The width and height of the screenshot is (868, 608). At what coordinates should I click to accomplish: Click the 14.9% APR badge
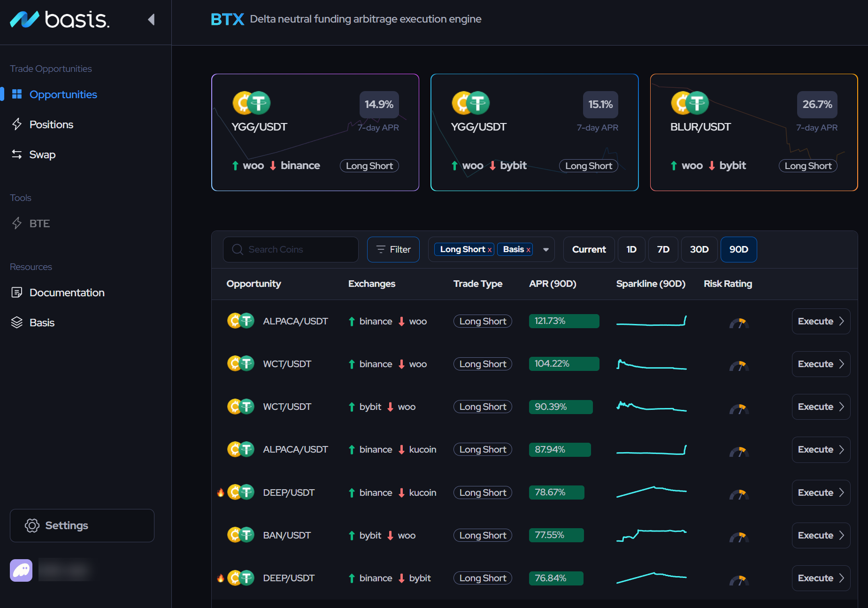(379, 104)
